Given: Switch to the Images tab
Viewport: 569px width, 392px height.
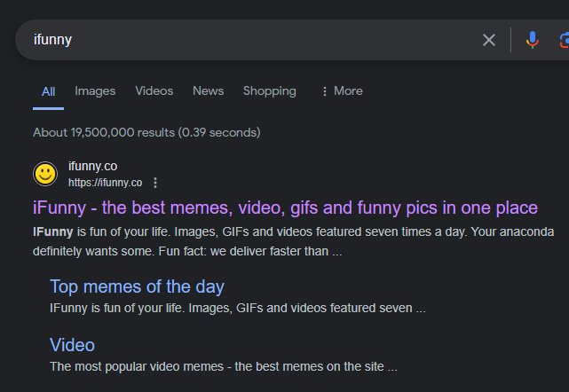Looking at the screenshot, I should (x=95, y=91).
